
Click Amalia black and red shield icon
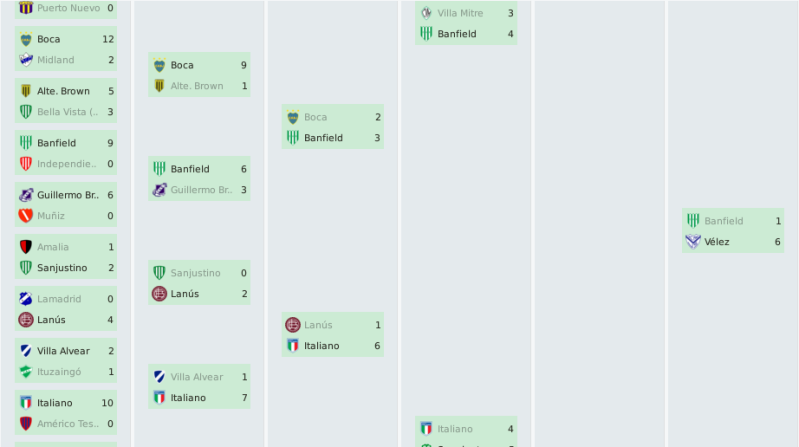26,247
